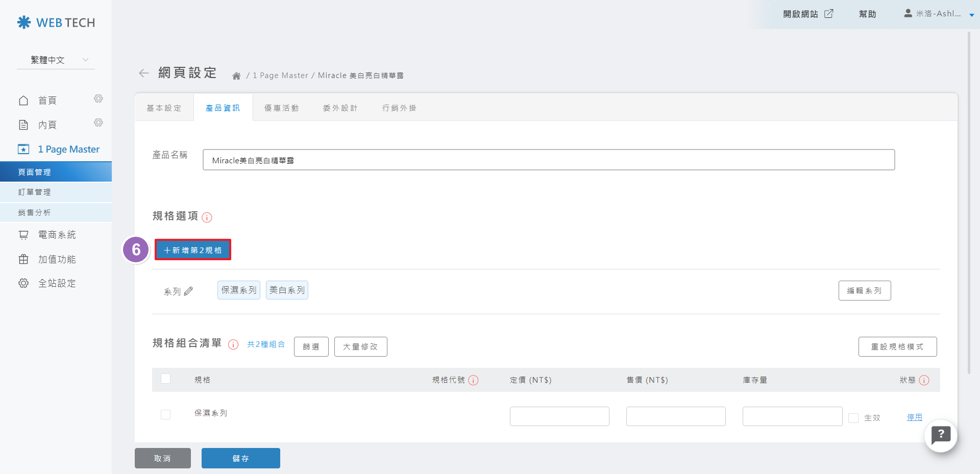Image resolution: width=980 pixels, height=474 pixels.
Task: Click the pencil icon beside 系列
Action: click(x=188, y=291)
